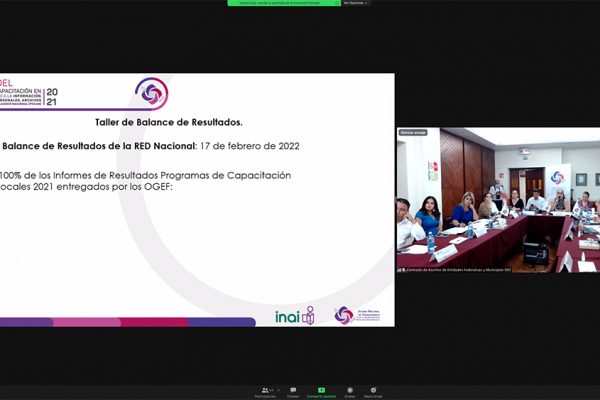Open the Chatear chat panel

pos(293,393)
